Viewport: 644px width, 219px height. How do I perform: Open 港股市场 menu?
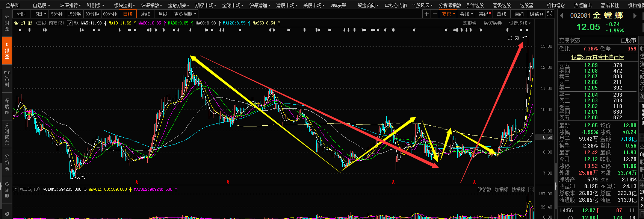pyautogui.click(x=287, y=5)
